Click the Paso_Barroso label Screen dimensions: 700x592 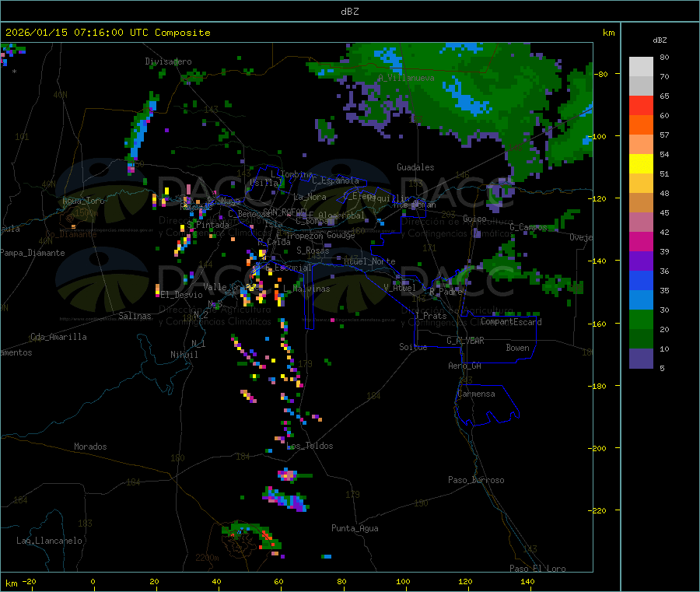476,481
